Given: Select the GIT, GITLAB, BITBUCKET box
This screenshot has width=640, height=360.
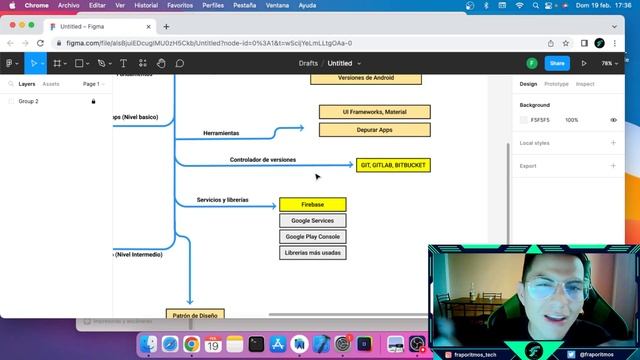Looking at the screenshot, I should (x=393, y=165).
